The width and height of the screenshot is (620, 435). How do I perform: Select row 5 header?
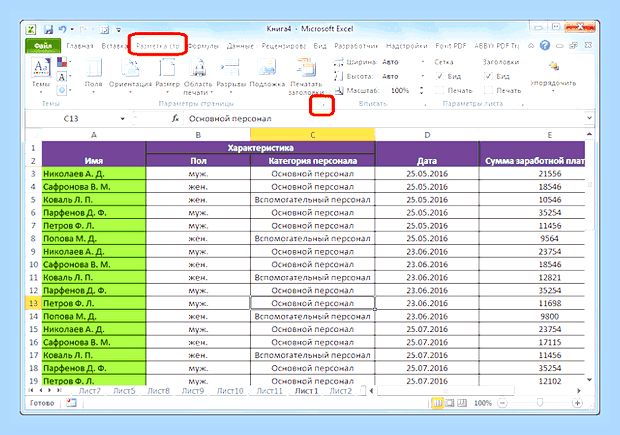[x=33, y=199]
